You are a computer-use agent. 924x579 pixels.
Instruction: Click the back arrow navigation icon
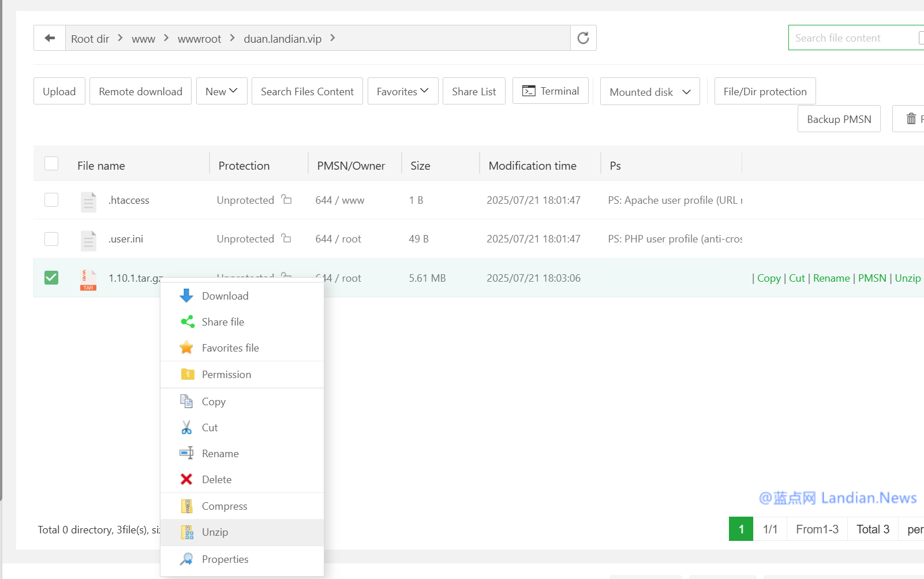[50, 38]
